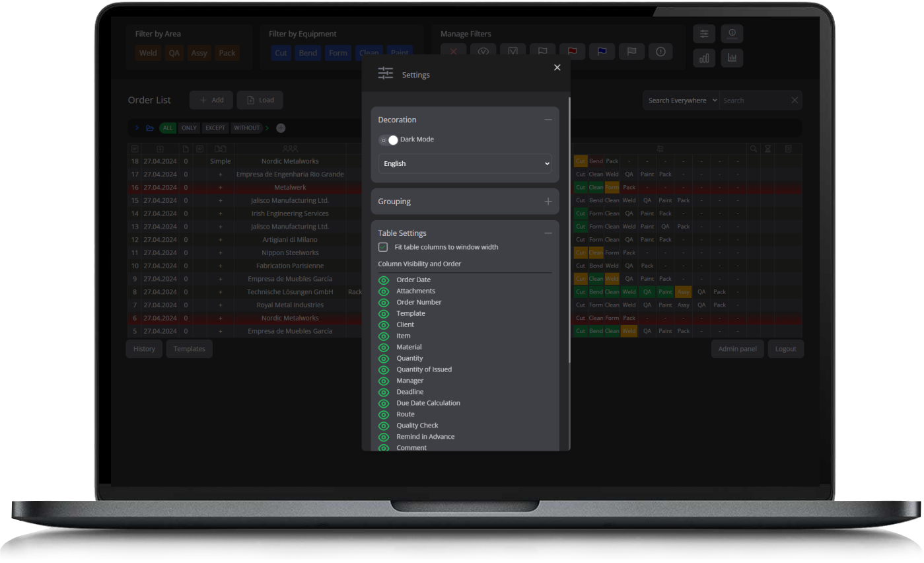Image resolution: width=924 pixels, height=563 pixels.
Task: Expand the Grouping section
Action: point(548,202)
